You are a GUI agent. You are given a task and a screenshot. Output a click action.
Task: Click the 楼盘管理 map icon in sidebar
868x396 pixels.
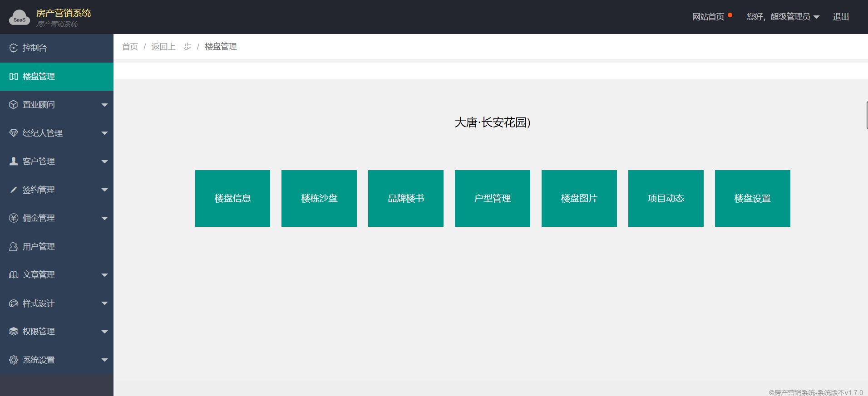[14, 77]
